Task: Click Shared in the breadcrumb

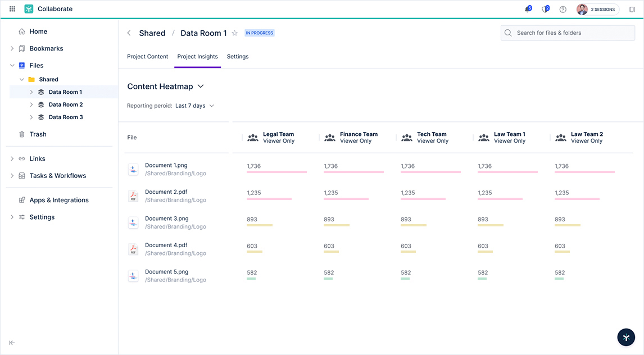Action: (152, 33)
